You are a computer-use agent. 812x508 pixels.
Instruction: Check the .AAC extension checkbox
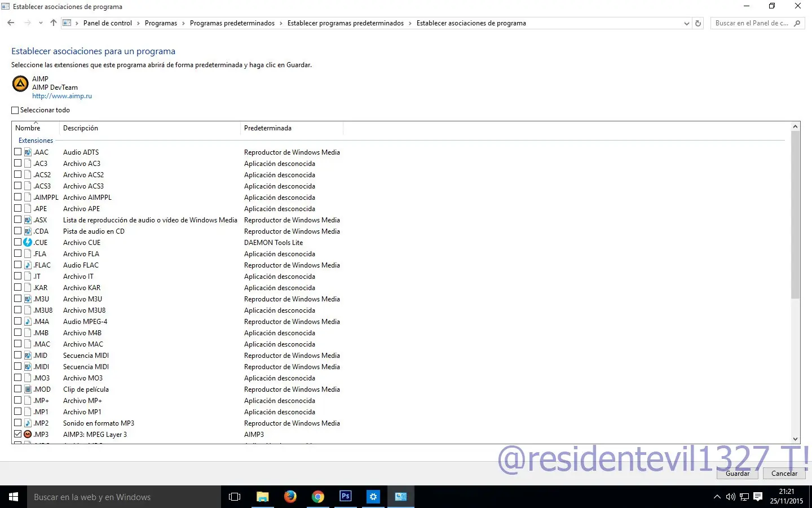(x=17, y=152)
